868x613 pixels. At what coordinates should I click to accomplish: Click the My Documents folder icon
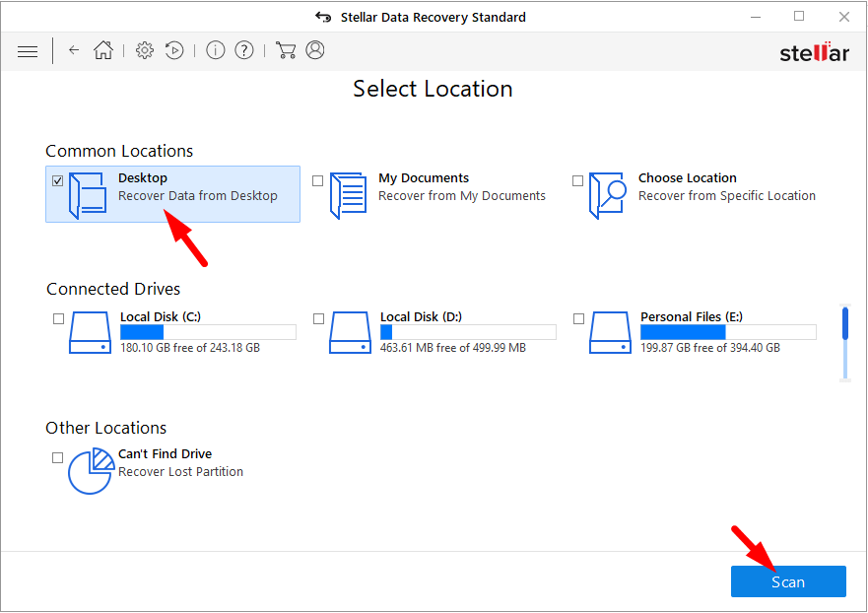pyautogui.click(x=348, y=195)
